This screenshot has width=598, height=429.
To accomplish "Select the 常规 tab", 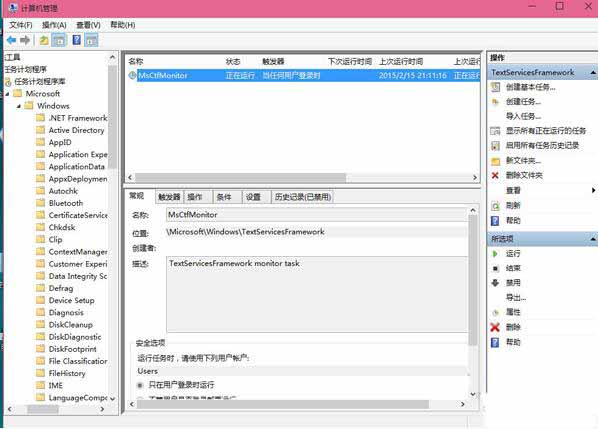I will pos(140,196).
